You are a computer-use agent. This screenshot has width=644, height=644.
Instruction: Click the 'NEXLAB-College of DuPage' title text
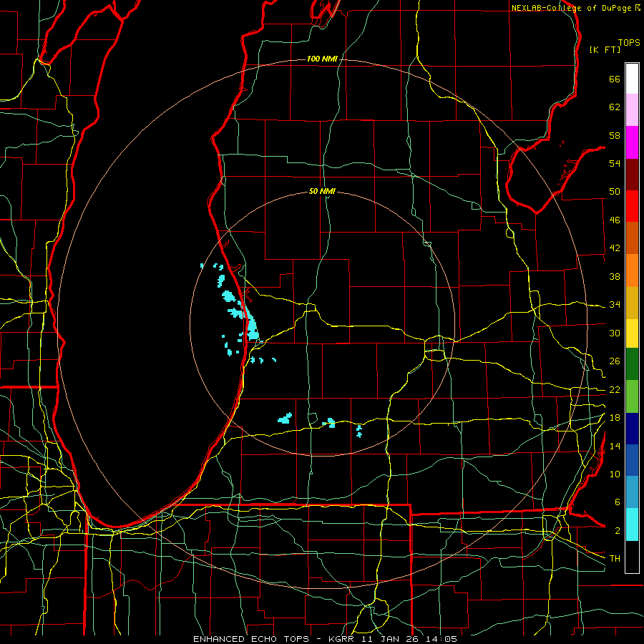click(571, 8)
